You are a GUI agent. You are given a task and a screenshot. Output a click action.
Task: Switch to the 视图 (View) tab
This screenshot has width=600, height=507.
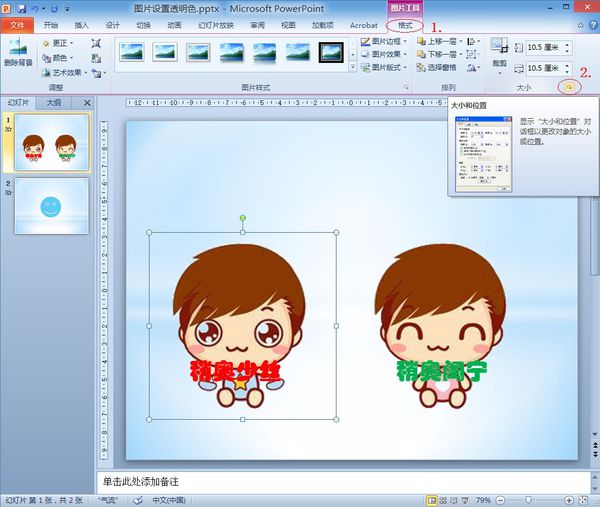click(x=288, y=25)
